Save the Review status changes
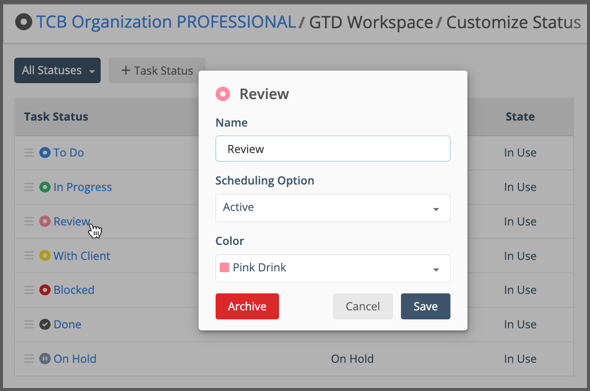 426,306
